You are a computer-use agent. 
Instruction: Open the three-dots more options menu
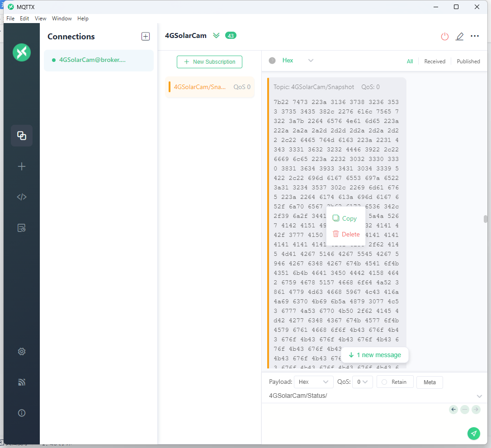click(x=475, y=36)
